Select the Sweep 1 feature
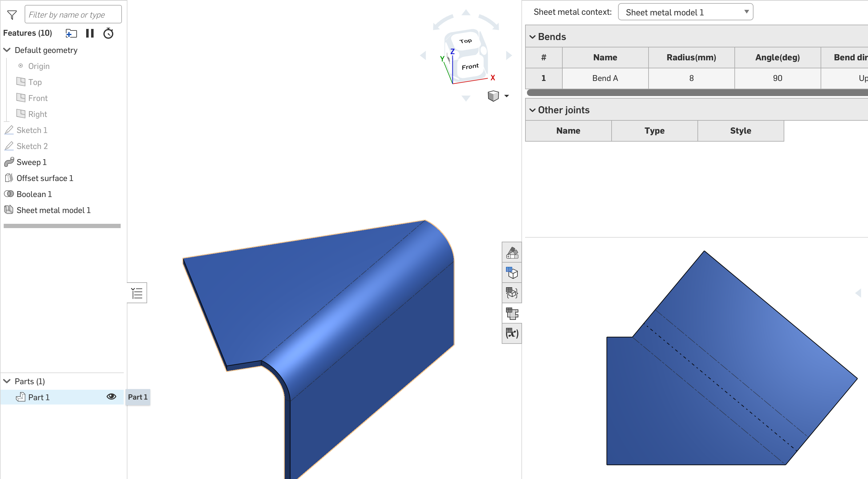 click(31, 162)
